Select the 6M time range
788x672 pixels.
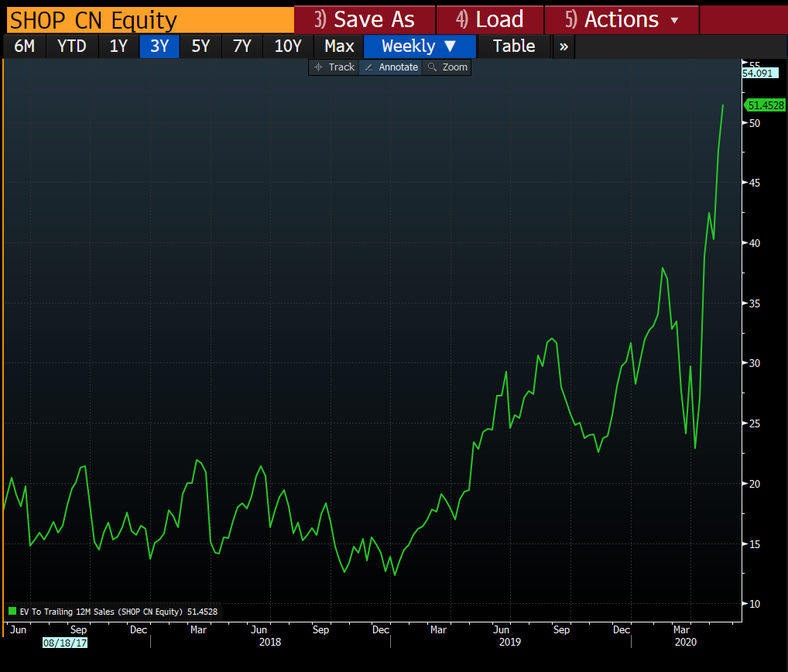click(x=24, y=46)
